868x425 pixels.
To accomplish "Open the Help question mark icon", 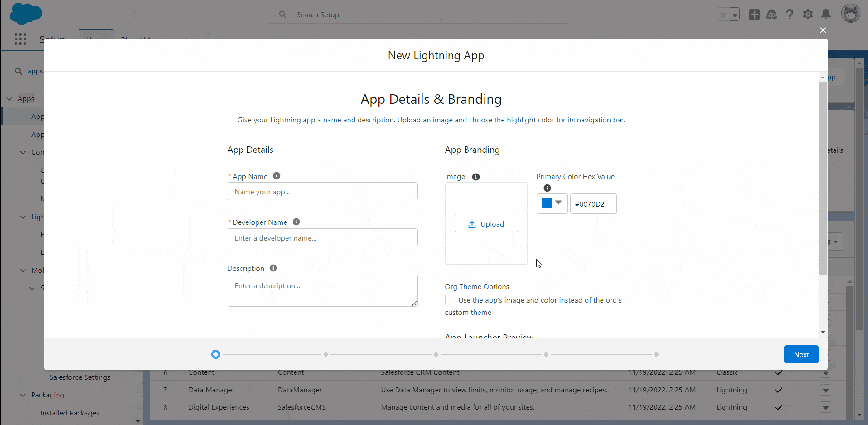I will 790,15.
